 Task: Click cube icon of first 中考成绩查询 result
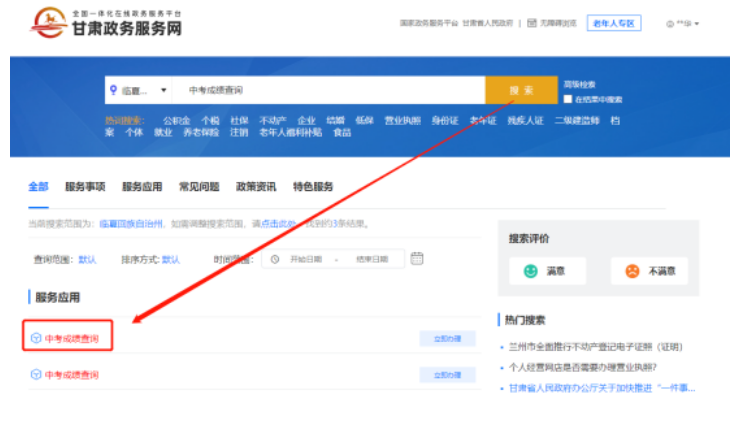(x=36, y=338)
